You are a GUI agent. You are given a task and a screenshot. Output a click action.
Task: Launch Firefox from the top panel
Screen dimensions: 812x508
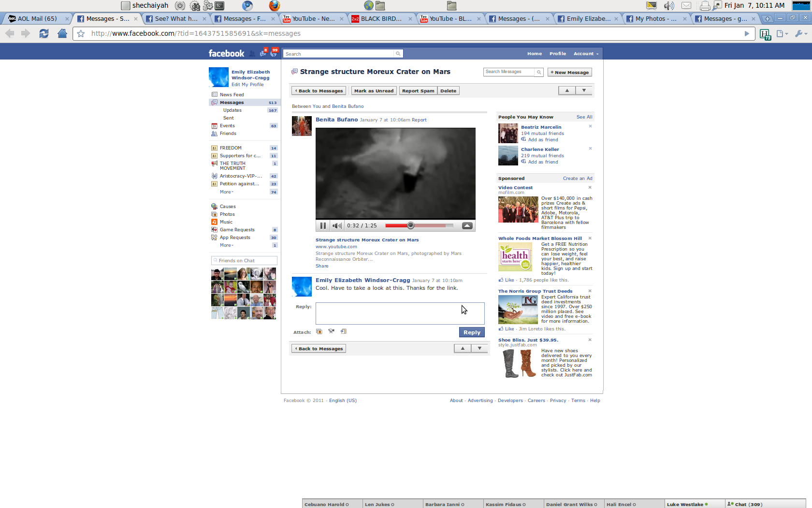pyautogui.click(x=275, y=6)
